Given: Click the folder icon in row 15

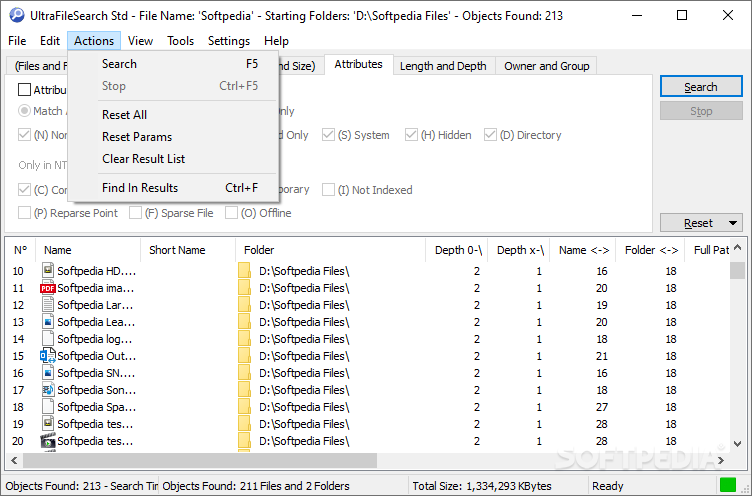Looking at the screenshot, I should [x=245, y=356].
